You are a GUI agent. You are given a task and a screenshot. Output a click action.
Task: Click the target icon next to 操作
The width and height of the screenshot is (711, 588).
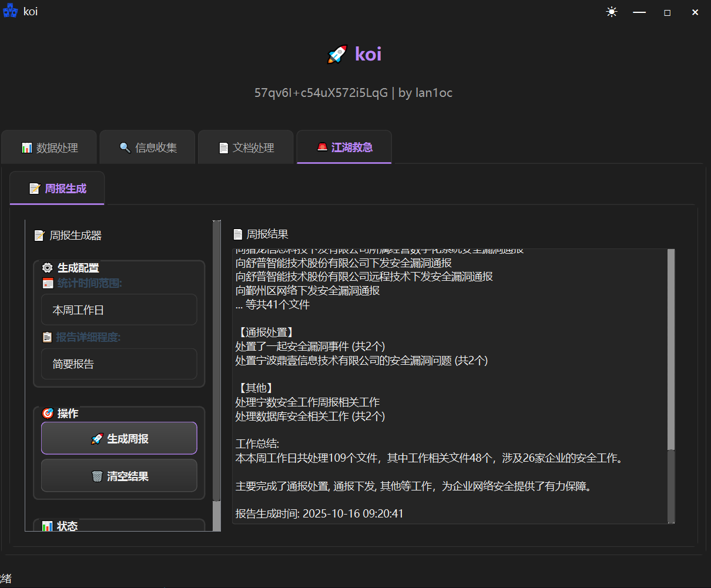pyautogui.click(x=48, y=414)
